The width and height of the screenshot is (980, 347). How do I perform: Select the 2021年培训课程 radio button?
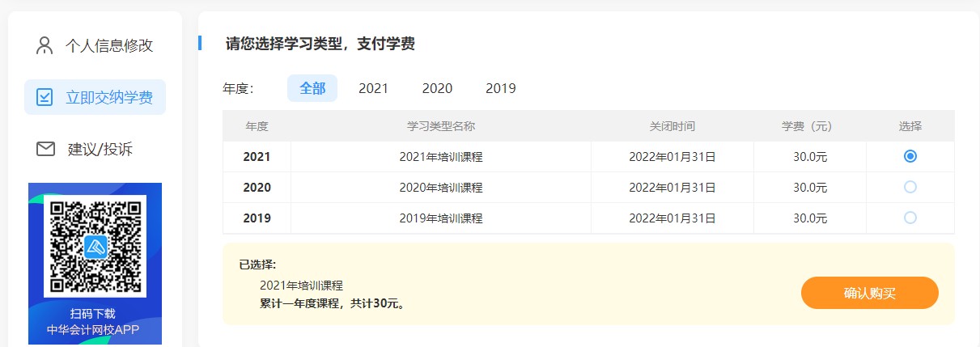click(x=910, y=156)
